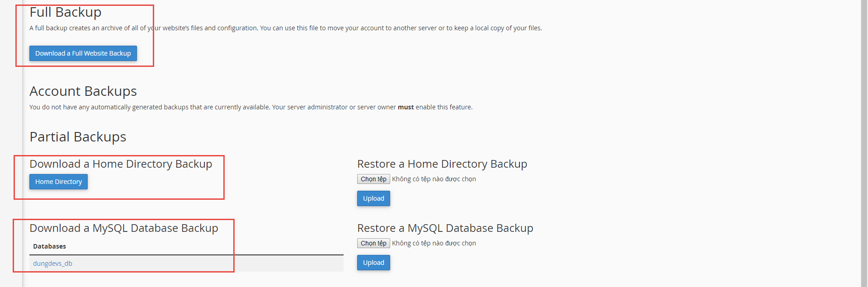
Task: Choose file for Home Directory restore
Action: point(373,179)
